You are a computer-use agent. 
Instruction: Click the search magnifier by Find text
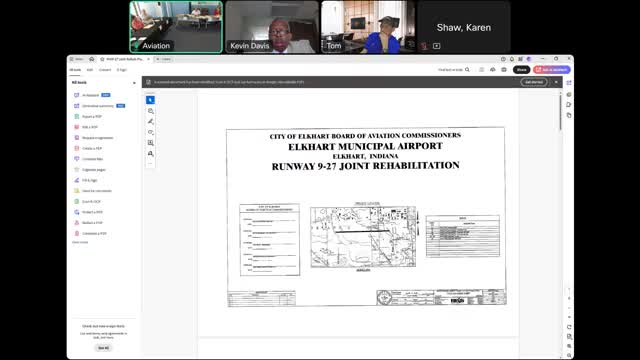pyautogui.click(x=467, y=70)
